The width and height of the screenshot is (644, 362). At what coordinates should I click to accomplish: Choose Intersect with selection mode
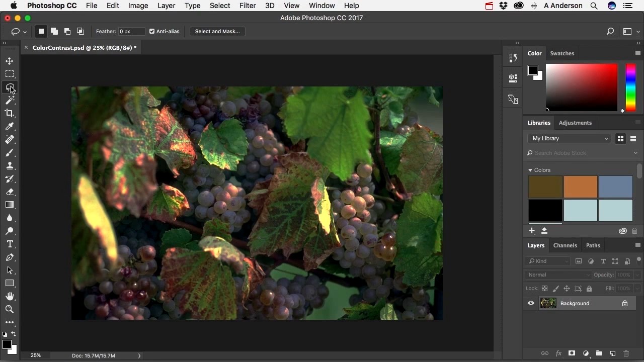(80, 31)
